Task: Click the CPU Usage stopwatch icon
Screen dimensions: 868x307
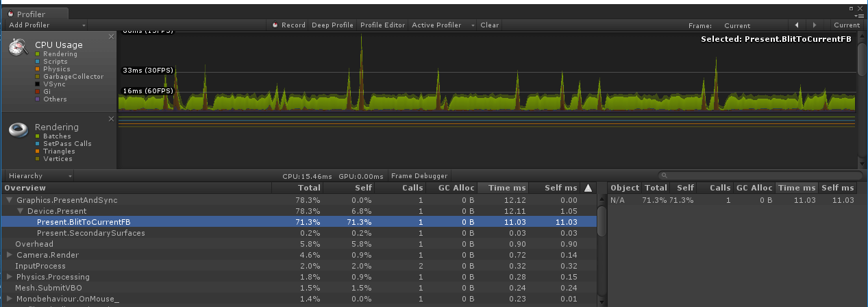Action: [x=18, y=47]
